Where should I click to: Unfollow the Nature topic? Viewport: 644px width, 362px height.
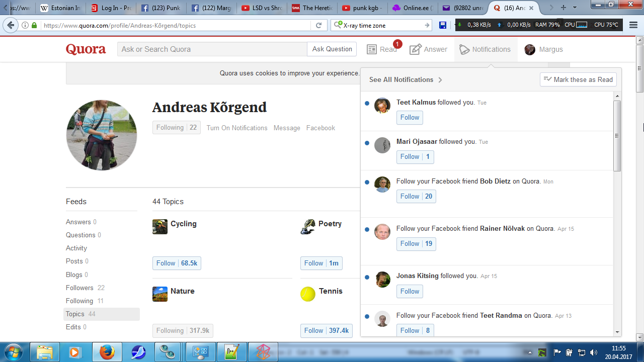pos(183,330)
